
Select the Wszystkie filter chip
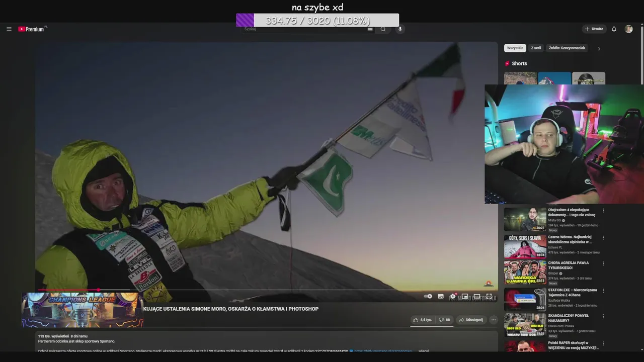tap(515, 48)
